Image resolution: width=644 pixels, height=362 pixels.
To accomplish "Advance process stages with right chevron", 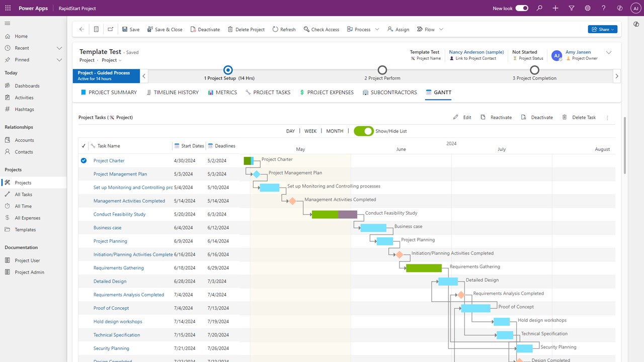I will tap(617, 76).
